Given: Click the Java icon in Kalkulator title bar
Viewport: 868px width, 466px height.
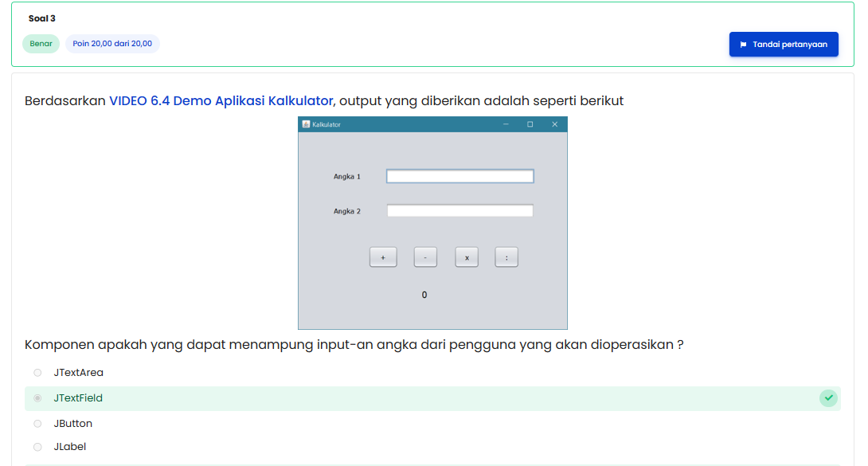Looking at the screenshot, I should [x=306, y=124].
